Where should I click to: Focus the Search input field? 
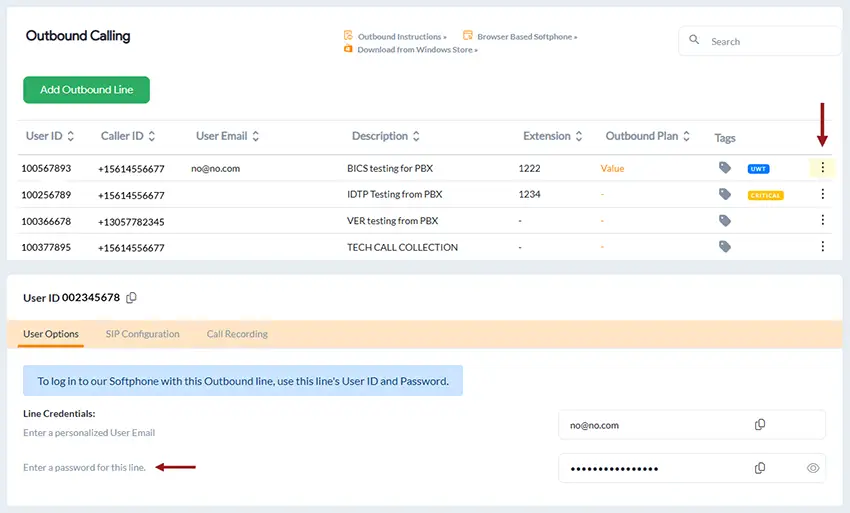(x=759, y=41)
